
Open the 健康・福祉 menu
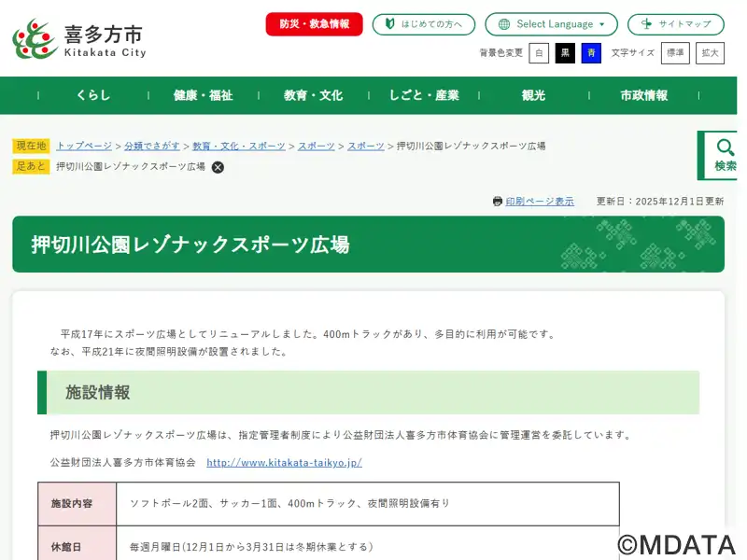pyautogui.click(x=204, y=95)
